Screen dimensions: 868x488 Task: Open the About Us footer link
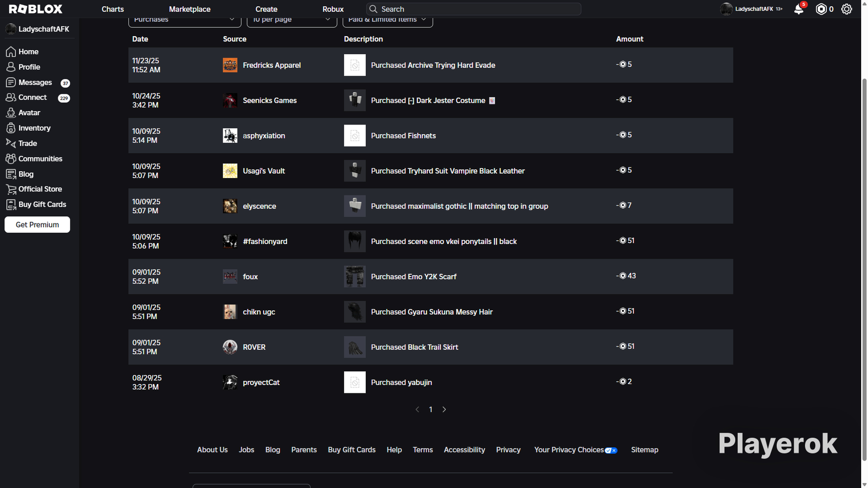[x=212, y=450]
